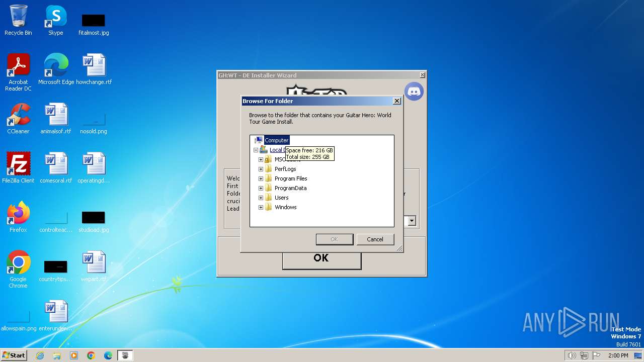Open the Firefox desktop shortcut
The width and height of the screenshot is (644, 362).
[18, 217]
